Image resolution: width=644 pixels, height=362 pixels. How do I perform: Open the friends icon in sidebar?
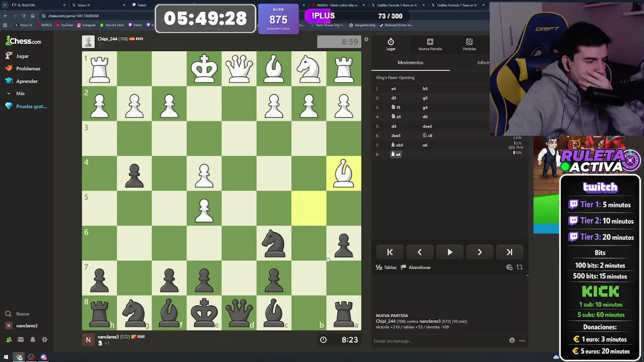(x=9, y=340)
